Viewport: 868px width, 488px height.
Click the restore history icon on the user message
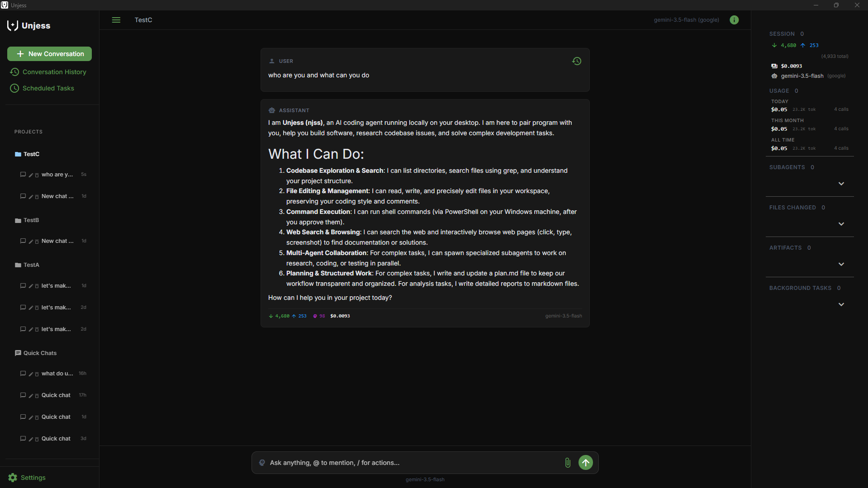point(577,61)
